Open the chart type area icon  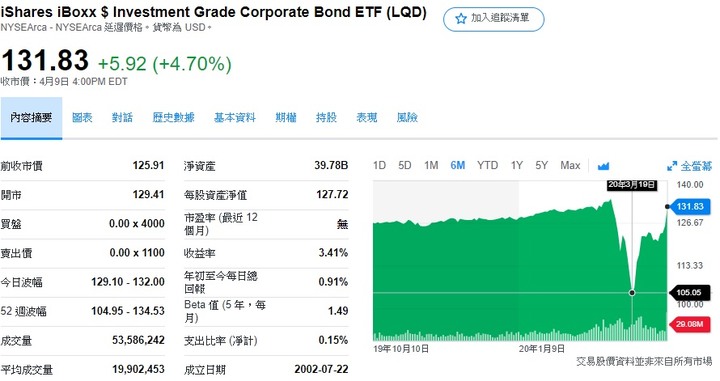[x=603, y=166]
